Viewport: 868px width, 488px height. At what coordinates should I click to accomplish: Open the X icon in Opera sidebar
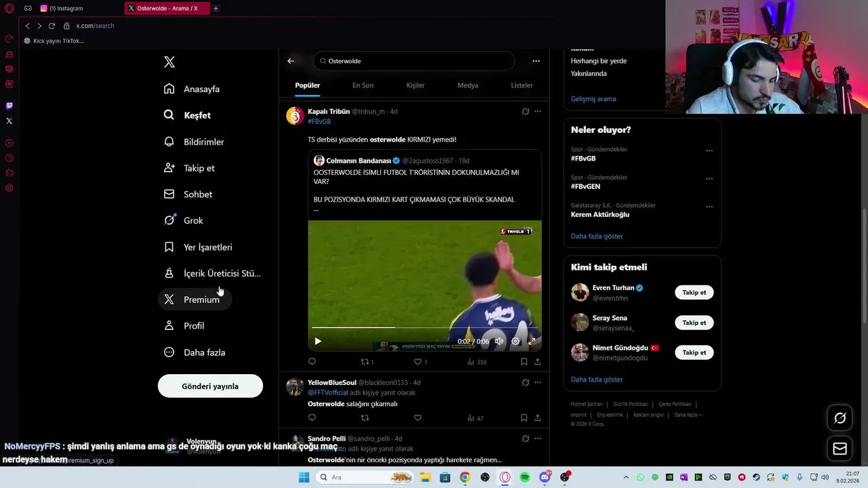(9, 121)
